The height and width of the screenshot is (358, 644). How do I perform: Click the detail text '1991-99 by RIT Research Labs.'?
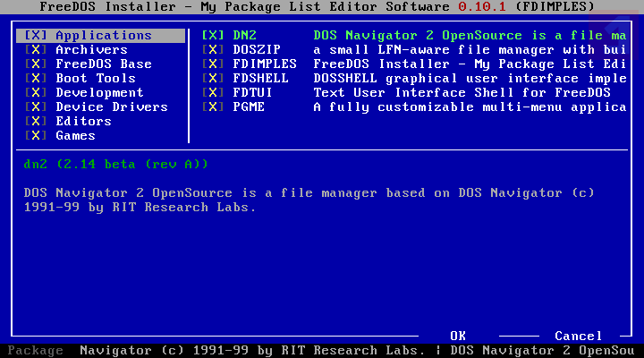point(140,207)
